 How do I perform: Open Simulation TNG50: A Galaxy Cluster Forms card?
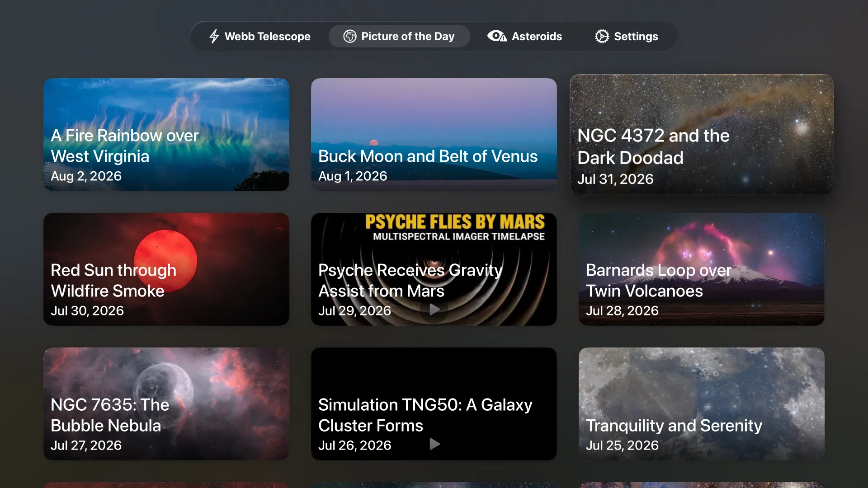coord(434,404)
